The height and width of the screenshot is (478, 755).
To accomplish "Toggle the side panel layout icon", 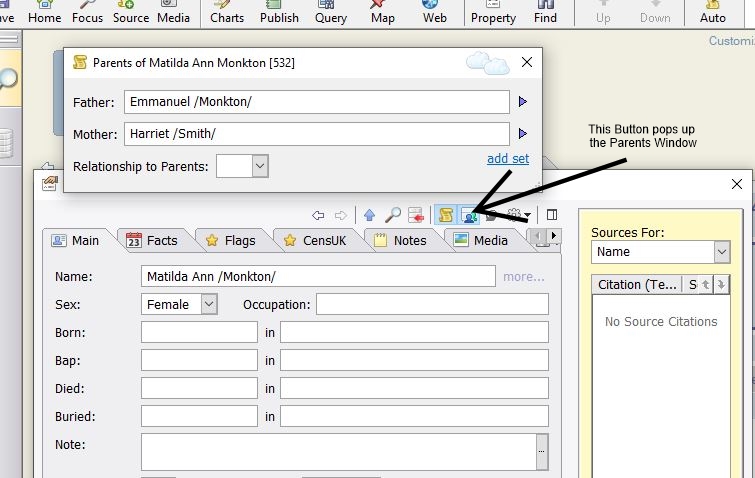I will [x=551, y=215].
